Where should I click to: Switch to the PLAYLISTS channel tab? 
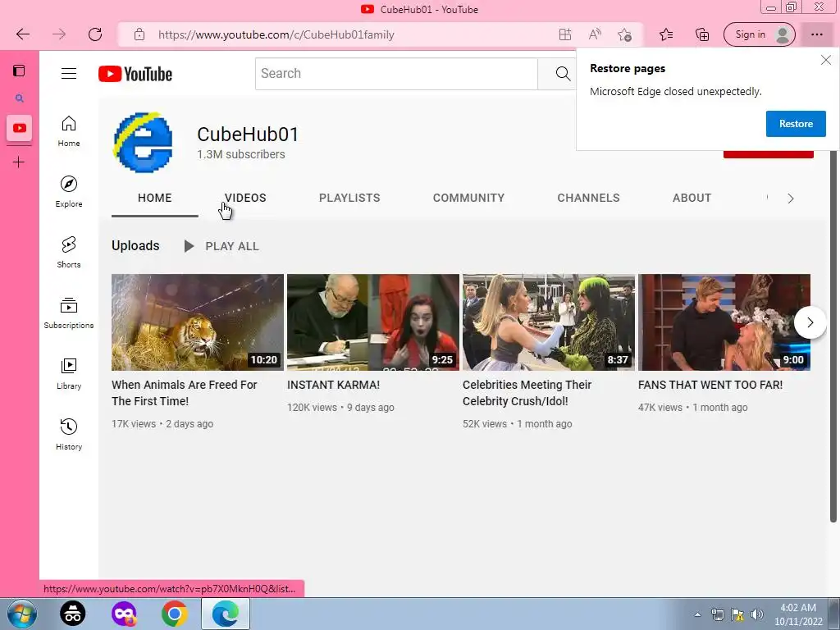[x=349, y=198]
